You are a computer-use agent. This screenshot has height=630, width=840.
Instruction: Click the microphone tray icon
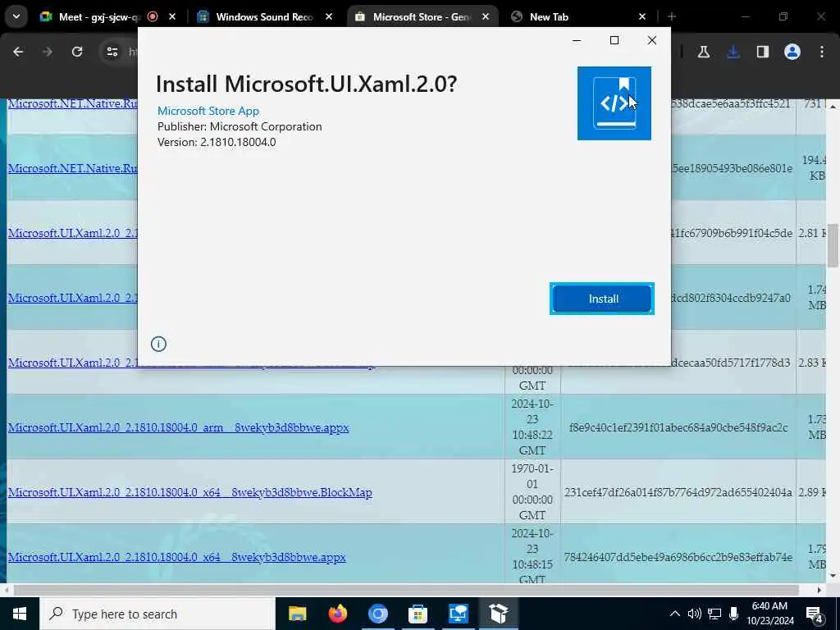click(x=734, y=614)
